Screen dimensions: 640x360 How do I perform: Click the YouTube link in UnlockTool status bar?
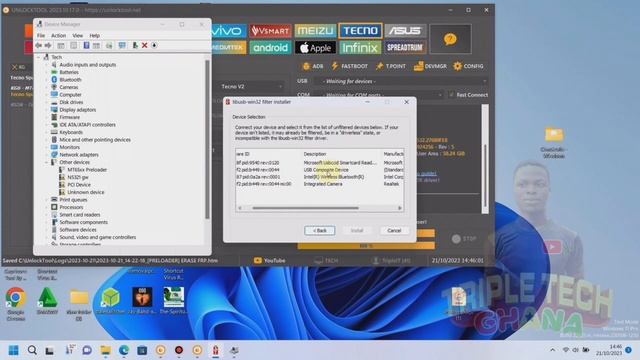[269, 260]
